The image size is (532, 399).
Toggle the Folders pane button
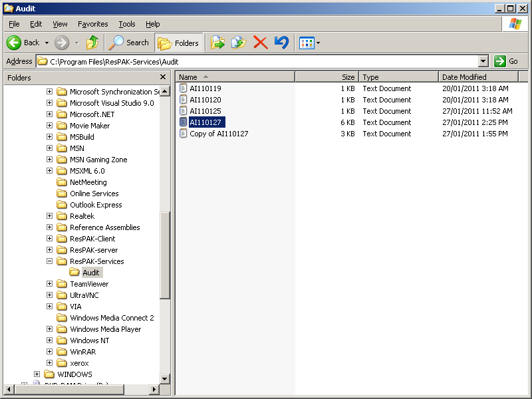[x=178, y=43]
